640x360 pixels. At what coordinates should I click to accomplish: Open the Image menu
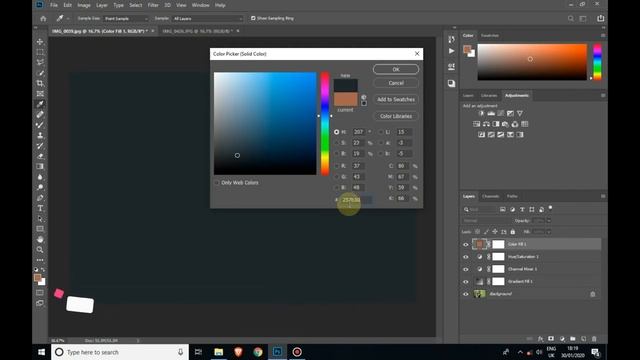tap(84, 5)
